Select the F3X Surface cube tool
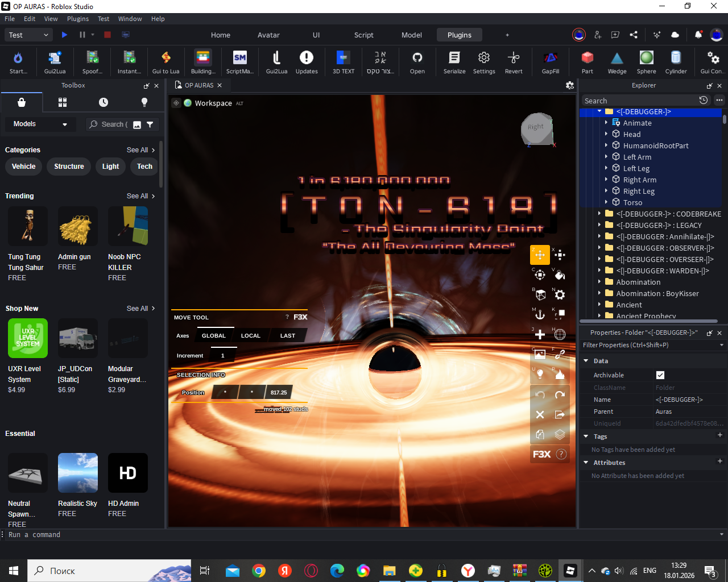Screen dimensions: 728x582 [540, 294]
